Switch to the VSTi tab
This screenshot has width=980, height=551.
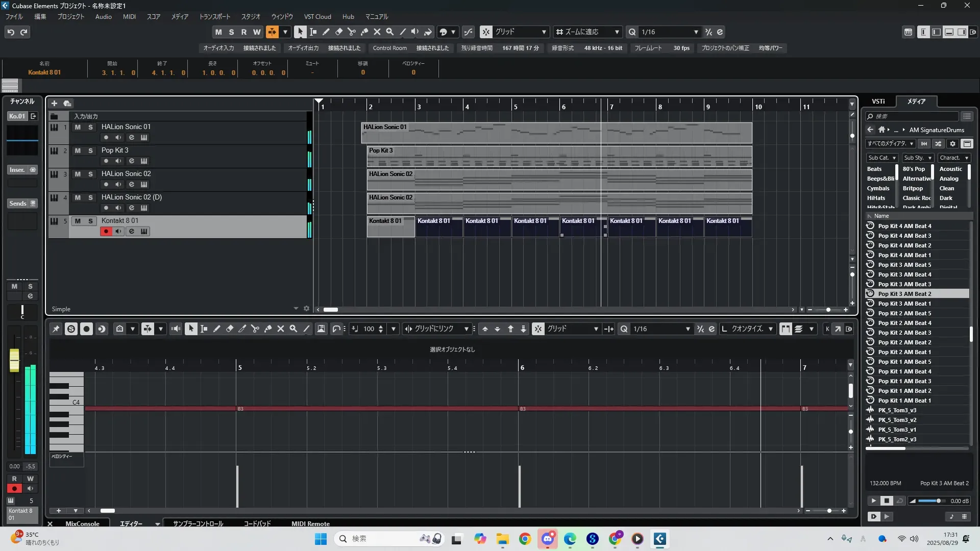[878, 102]
